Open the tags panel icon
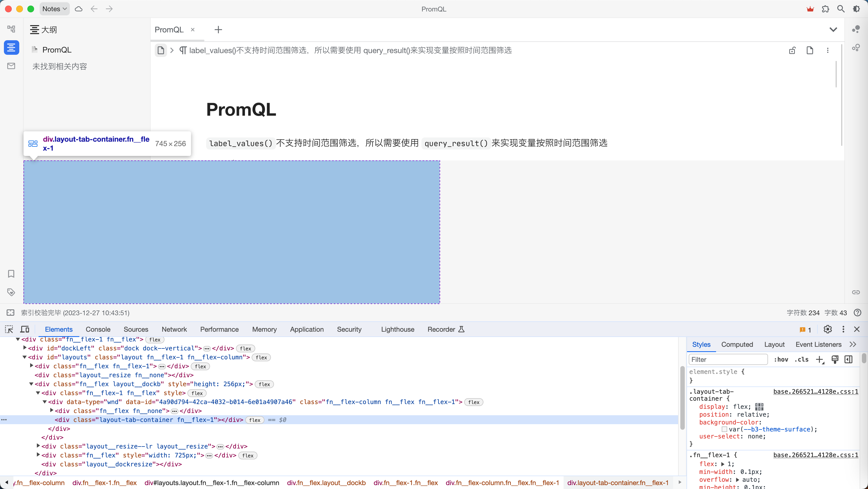This screenshot has width=868, height=489. tap(11, 292)
